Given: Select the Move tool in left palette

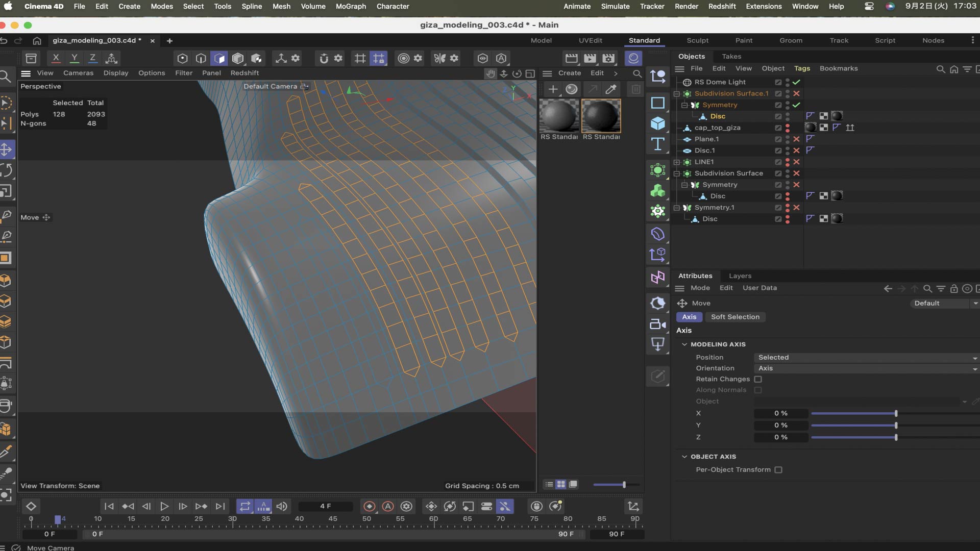Looking at the screenshot, I should coord(6,149).
